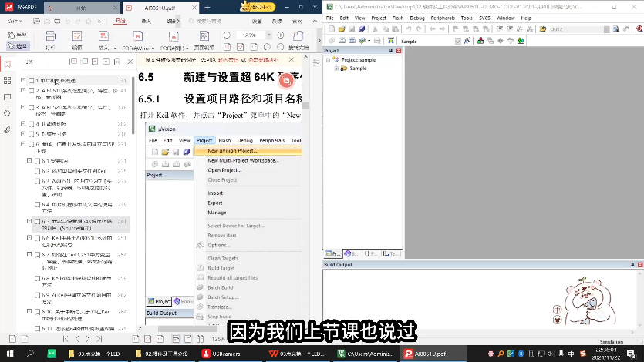Click the Pack Installer icon in Keil
The image size is (644, 362).
point(521,41)
